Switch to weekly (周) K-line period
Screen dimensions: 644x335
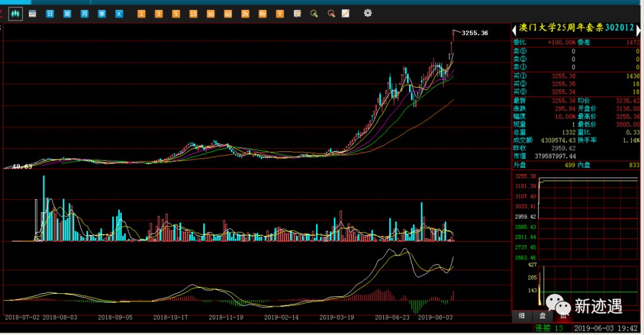pyautogui.click(x=67, y=14)
